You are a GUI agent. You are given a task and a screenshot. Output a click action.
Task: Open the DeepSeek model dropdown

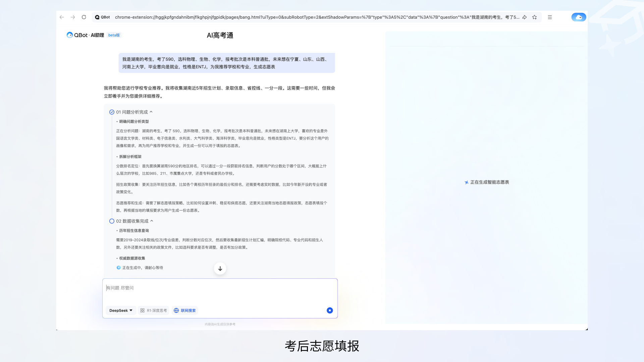[121, 310]
